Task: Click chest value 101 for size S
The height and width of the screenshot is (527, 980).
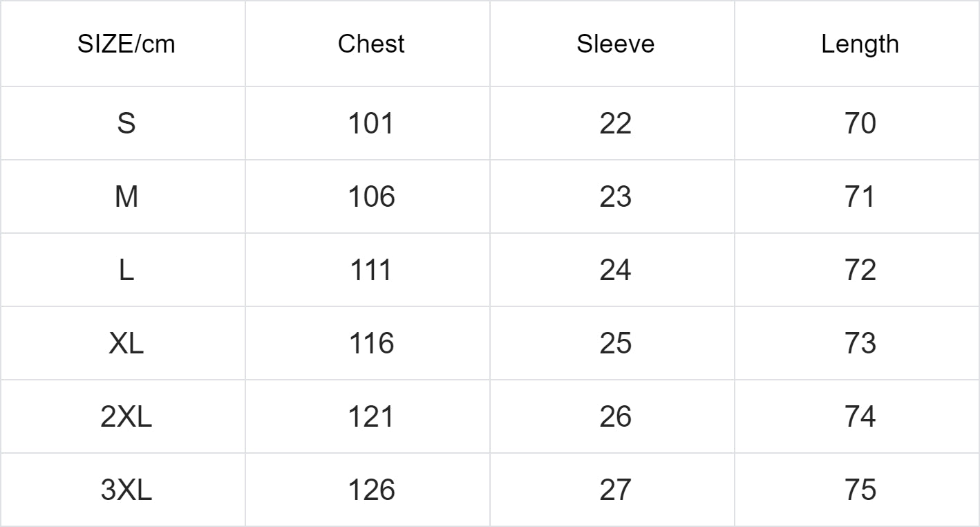Action: 371,124
